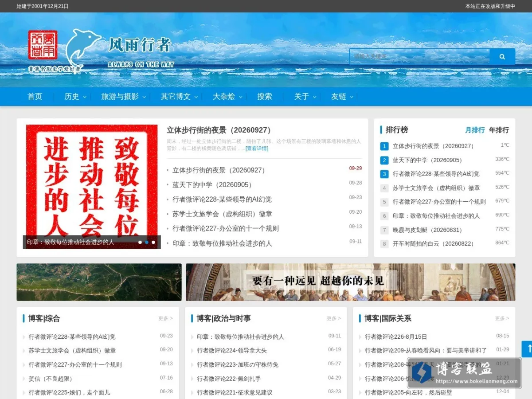Click the rank 3 badge in 排行榜
532x399 pixels.
pos(384,174)
